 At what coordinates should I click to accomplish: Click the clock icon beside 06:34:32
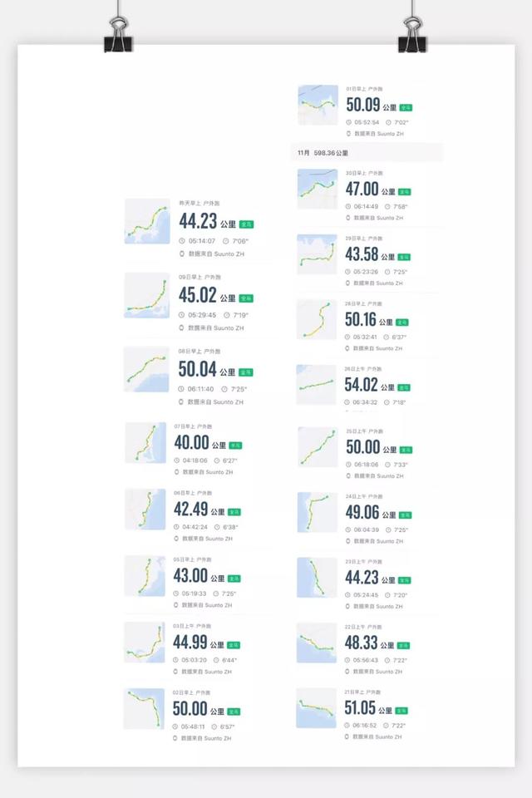coord(347,402)
